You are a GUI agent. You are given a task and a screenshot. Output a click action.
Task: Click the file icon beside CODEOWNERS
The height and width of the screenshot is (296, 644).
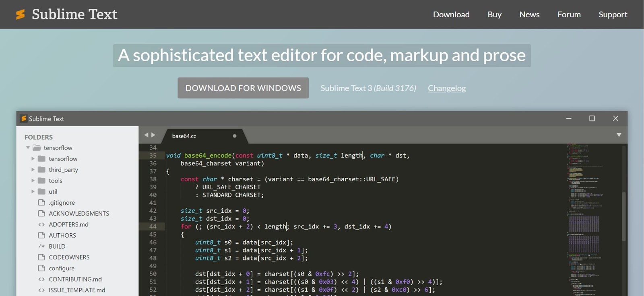click(x=41, y=257)
